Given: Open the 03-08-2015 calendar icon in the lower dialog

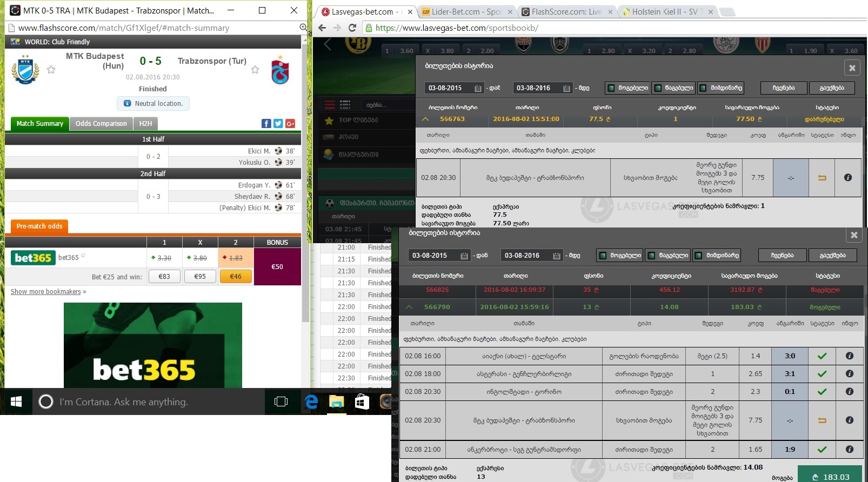Looking at the screenshot, I should pos(464,256).
